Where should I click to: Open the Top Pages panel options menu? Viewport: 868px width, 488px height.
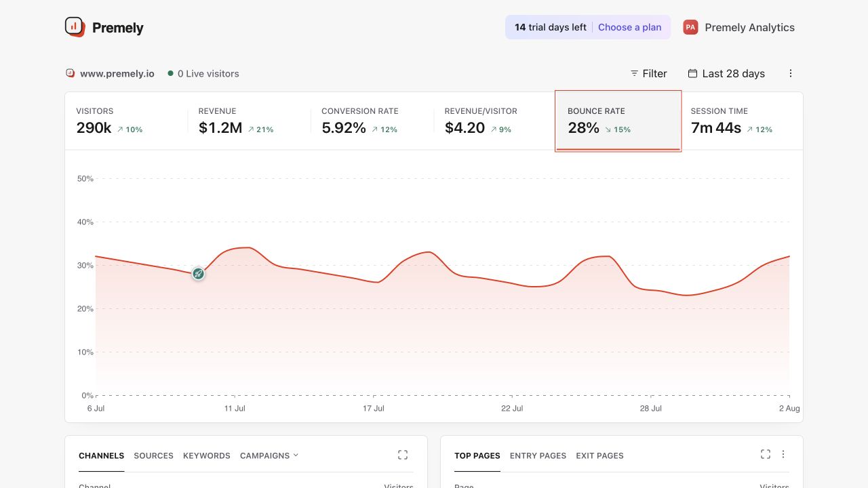[783, 454]
